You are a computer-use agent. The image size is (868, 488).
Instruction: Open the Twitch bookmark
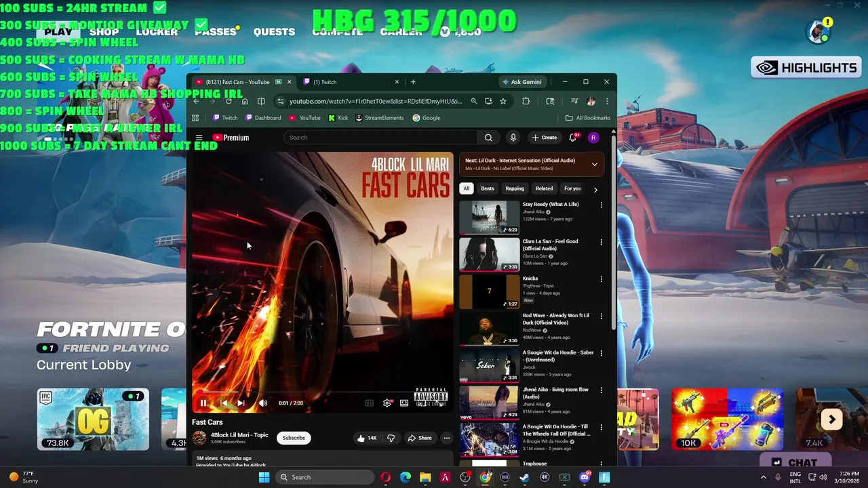click(225, 118)
